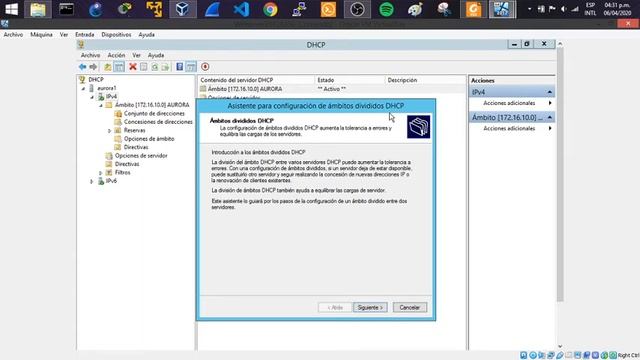Click the Descripción column header
Screen dimensions: 640x360
click(x=425, y=80)
